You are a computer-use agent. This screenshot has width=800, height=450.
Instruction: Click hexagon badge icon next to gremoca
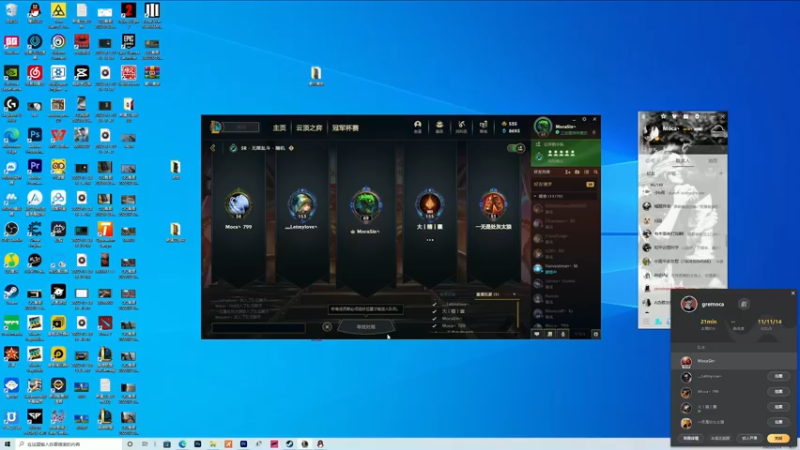[744, 304]
